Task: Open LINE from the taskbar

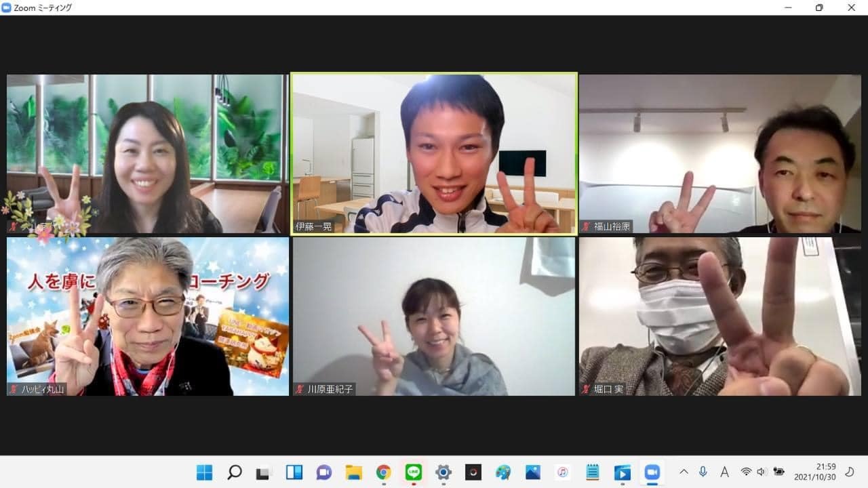Action: pos(414,472)
